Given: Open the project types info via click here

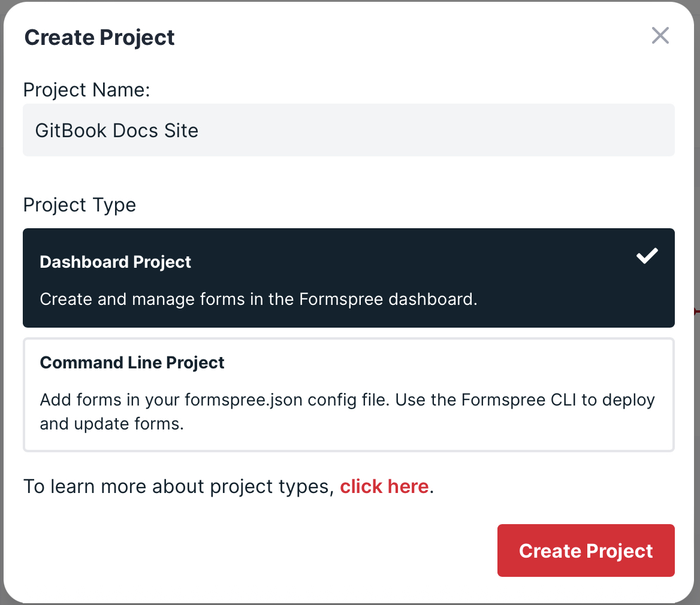Looking at the screenshot, I should point(384,486).
